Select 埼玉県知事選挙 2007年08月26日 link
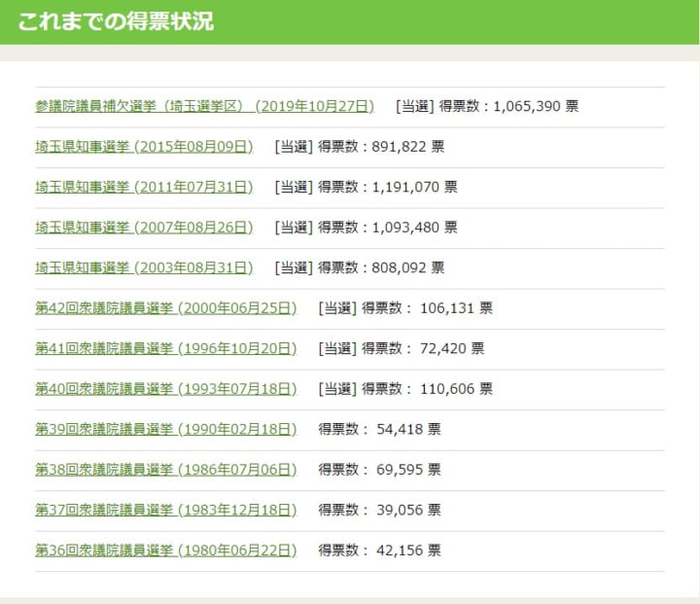 (144, 227)
